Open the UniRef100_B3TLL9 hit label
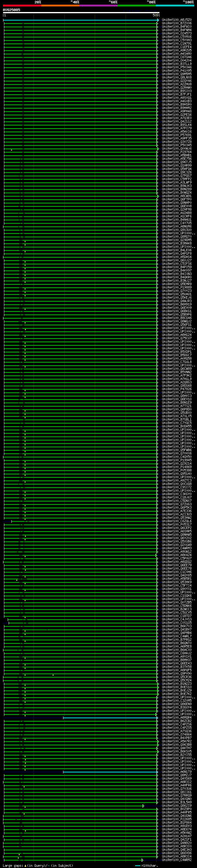 click(177, 64)
